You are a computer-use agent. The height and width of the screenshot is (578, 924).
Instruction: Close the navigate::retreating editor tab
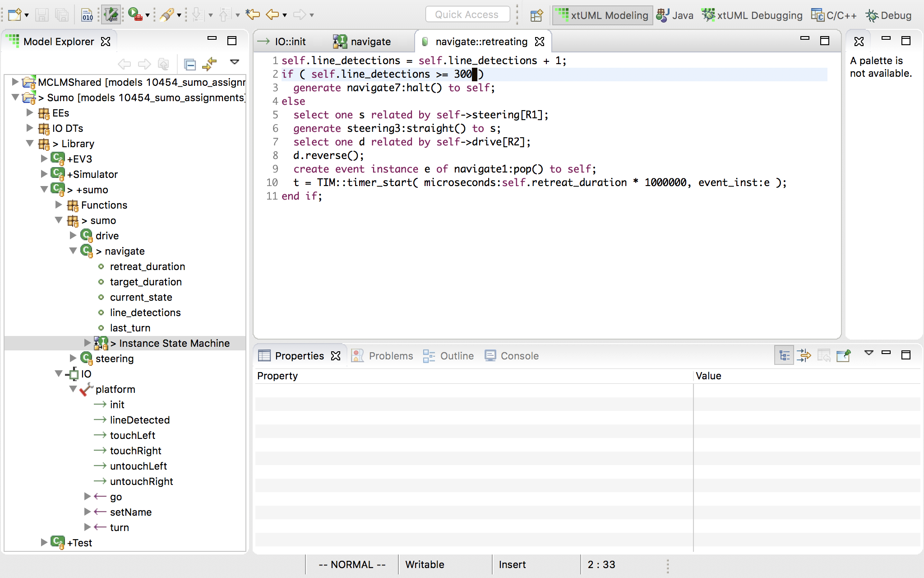point(540,42)
